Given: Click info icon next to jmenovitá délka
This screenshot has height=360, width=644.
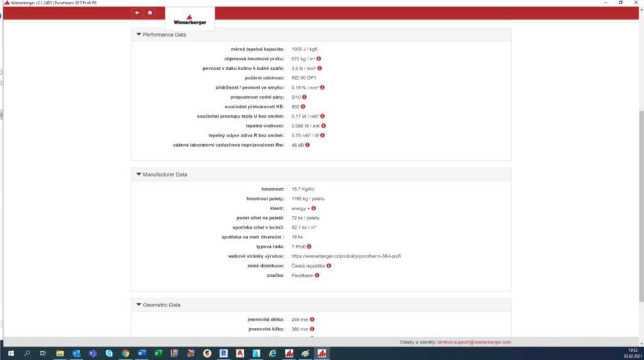Looking at the screenshot, I should pyautogui.click(x=312, y=319).
